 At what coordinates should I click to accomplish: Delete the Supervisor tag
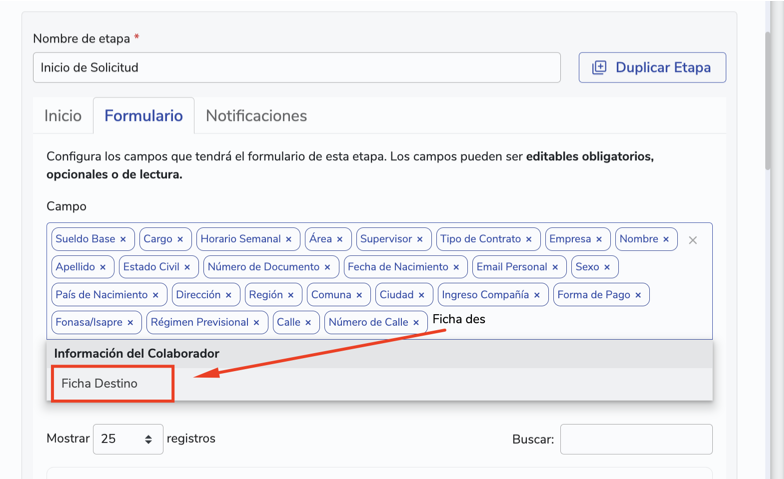pos(420,240)
